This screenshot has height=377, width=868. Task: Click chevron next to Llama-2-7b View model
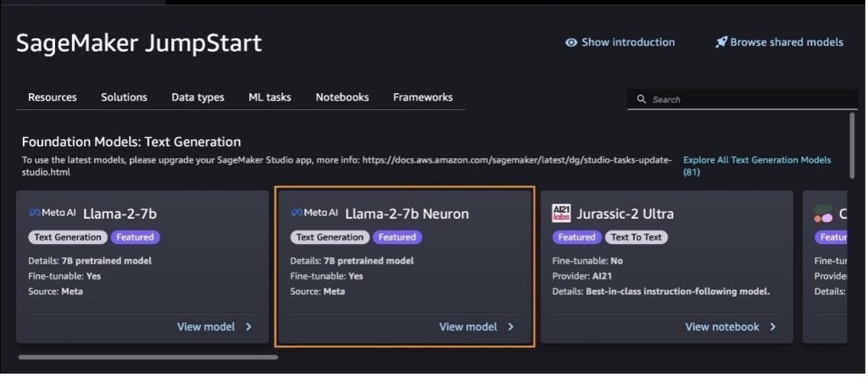pyautogui.click(x=248, y=327)
